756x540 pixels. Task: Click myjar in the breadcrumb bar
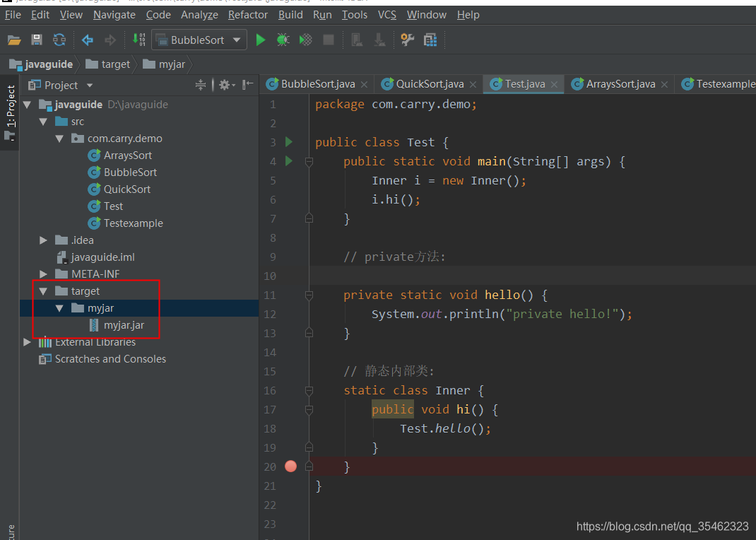tap(164, 64)
